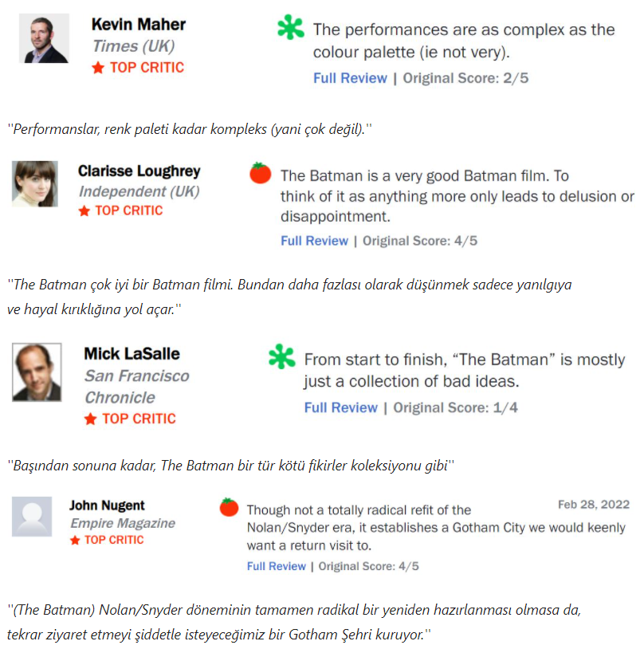Click red tomato icon on John Nugent's review

[229, 507]
